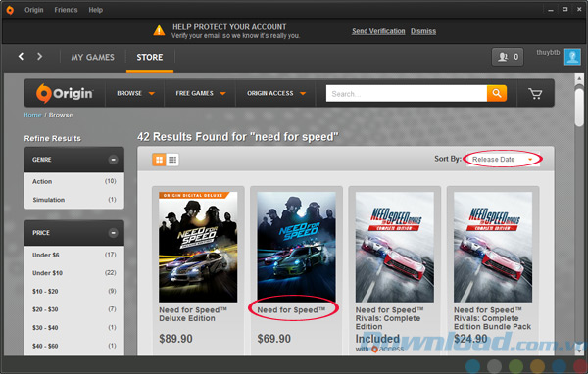Open the Need for Speed Deluxe Edition cover

click(198, 247)
